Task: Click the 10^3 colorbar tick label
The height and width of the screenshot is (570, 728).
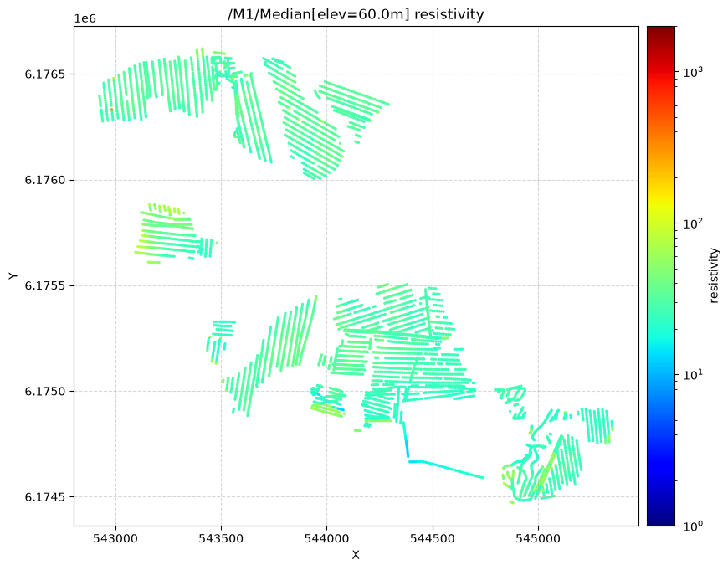Action: pyautogui.click(x=694, y=71)
